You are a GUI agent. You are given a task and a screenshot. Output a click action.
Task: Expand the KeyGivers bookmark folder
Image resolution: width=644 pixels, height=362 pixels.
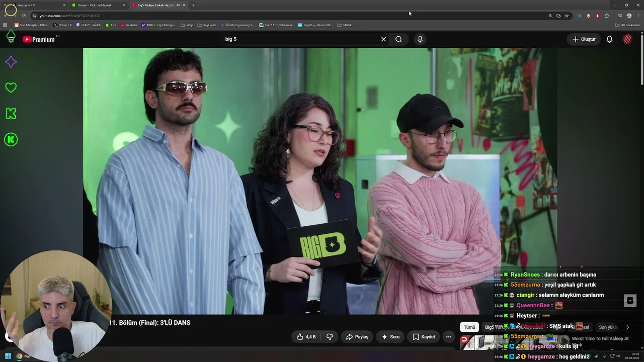pyautogui.click(x=207, y=25)
